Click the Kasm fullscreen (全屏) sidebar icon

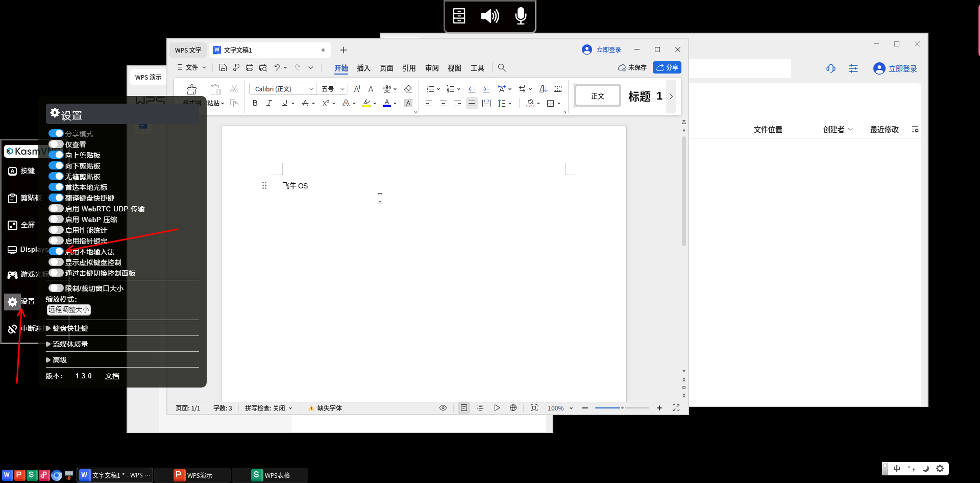click(13, 225)
